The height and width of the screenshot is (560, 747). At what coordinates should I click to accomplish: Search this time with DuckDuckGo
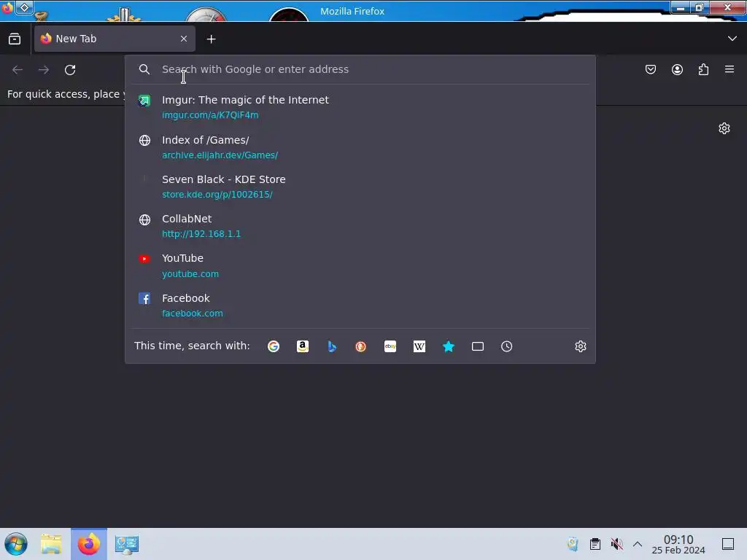coord(360,346)
